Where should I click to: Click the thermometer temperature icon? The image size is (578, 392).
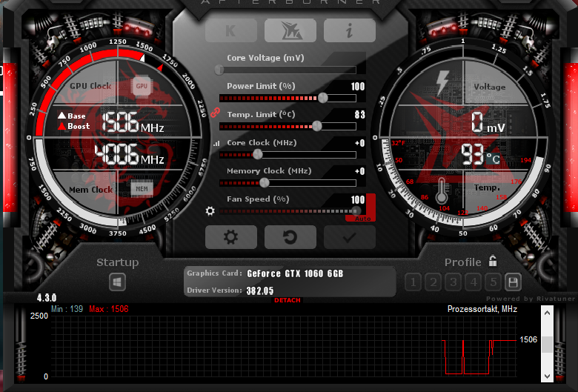[x=442, y=191]
